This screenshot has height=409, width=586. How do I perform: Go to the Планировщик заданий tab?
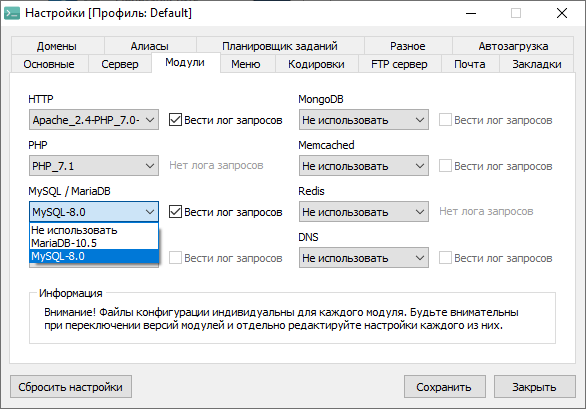point(280,46)
